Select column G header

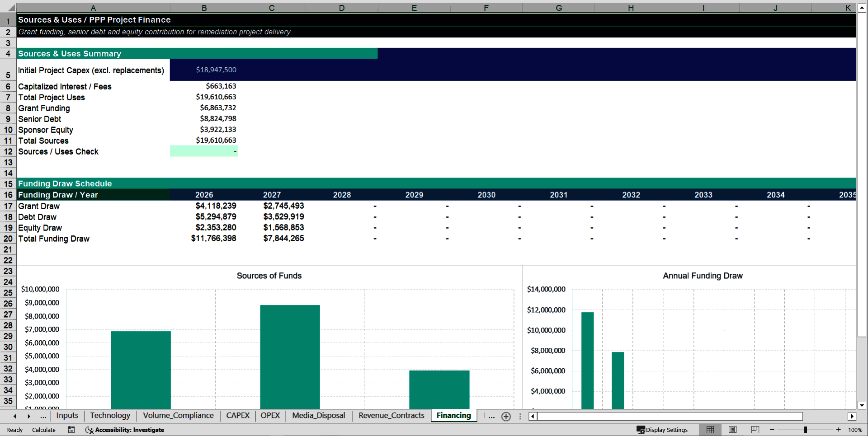click(x=559, y=8)
